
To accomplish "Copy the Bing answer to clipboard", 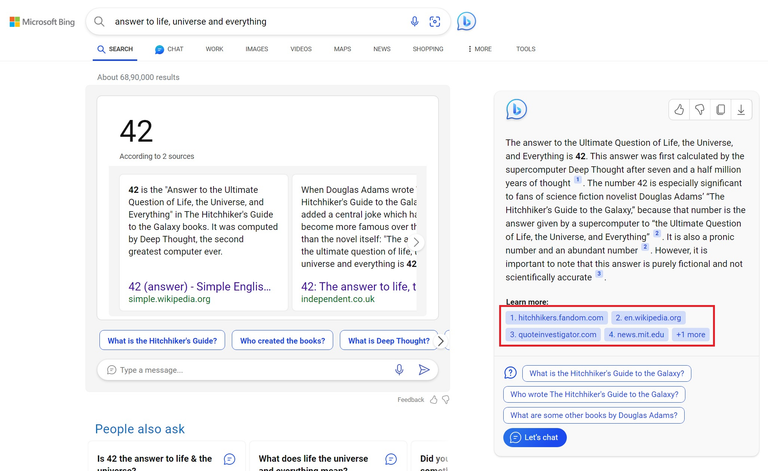I will click(x=720, y=110).
